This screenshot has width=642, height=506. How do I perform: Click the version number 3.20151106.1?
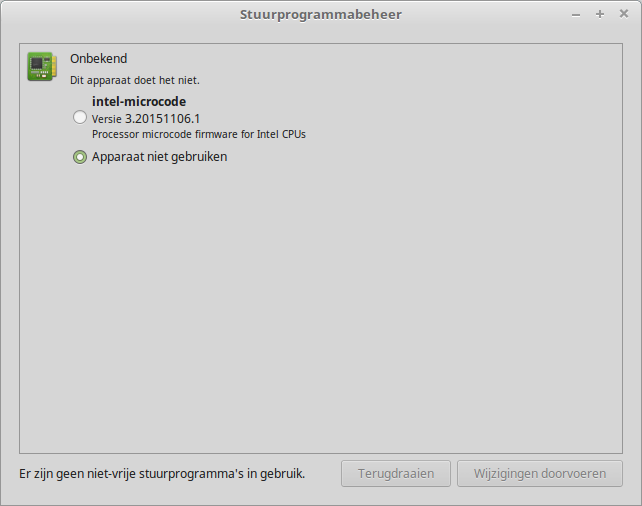coord(162,119)
